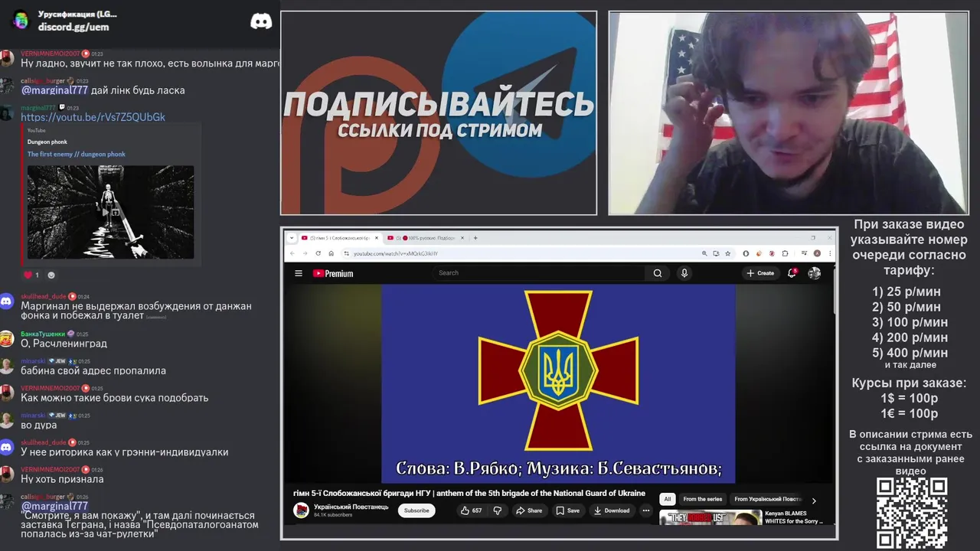Open the more actions ellipsis under video

click(646, 510)
